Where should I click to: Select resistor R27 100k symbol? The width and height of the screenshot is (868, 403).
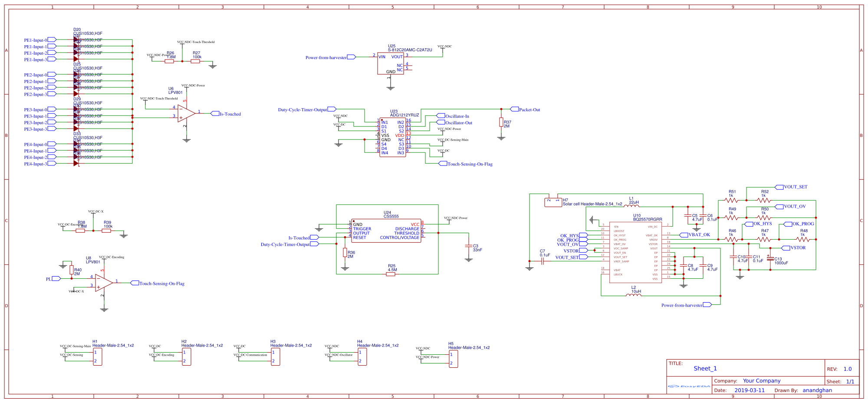[x=195, y=61]
